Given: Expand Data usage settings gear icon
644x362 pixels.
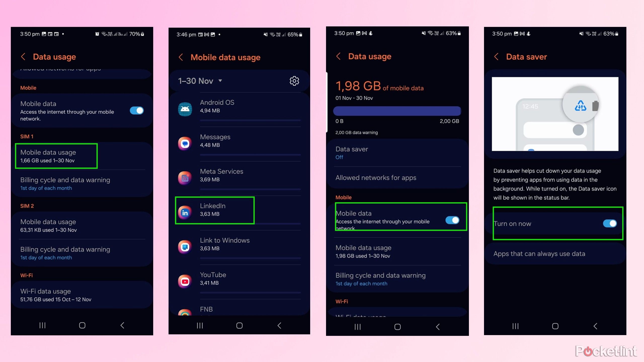Looking at the screenshot, I should pos(294,81).
